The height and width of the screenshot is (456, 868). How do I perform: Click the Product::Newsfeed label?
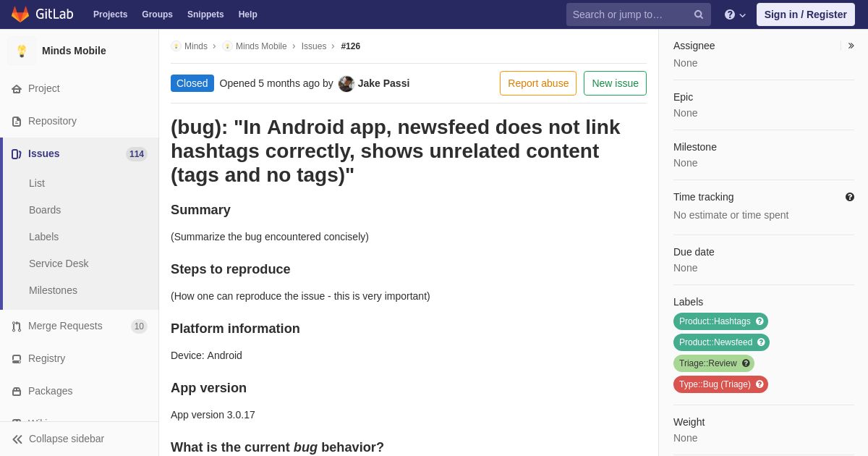point(715,342)
